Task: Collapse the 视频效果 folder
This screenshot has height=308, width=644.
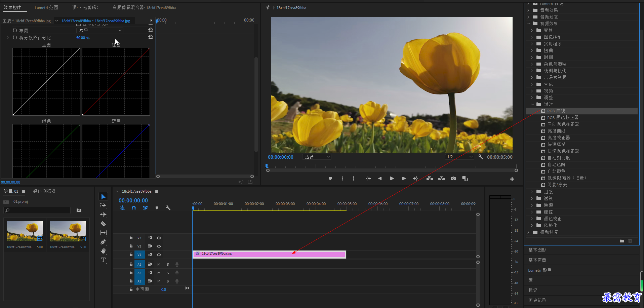Action: point(529,24)
